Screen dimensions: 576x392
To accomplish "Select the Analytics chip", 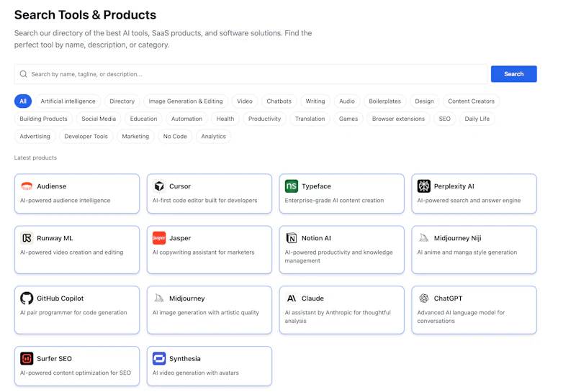I will click(x=213, y=137).
